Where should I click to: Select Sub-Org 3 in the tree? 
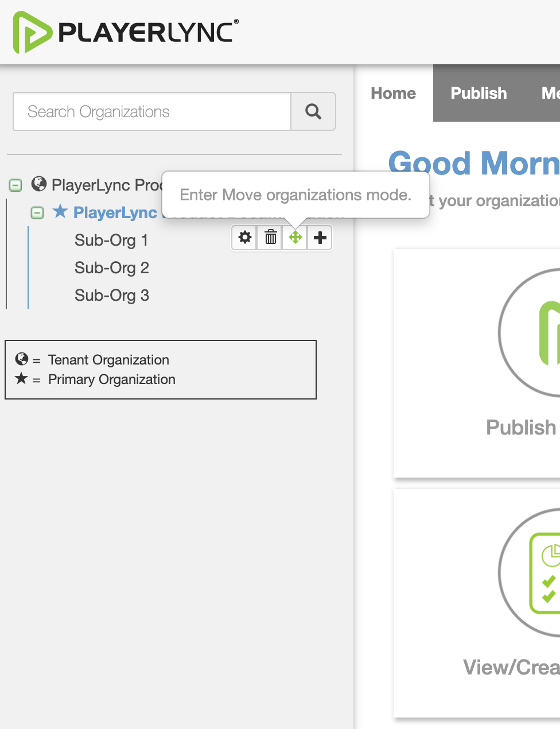tap(111, 295)
